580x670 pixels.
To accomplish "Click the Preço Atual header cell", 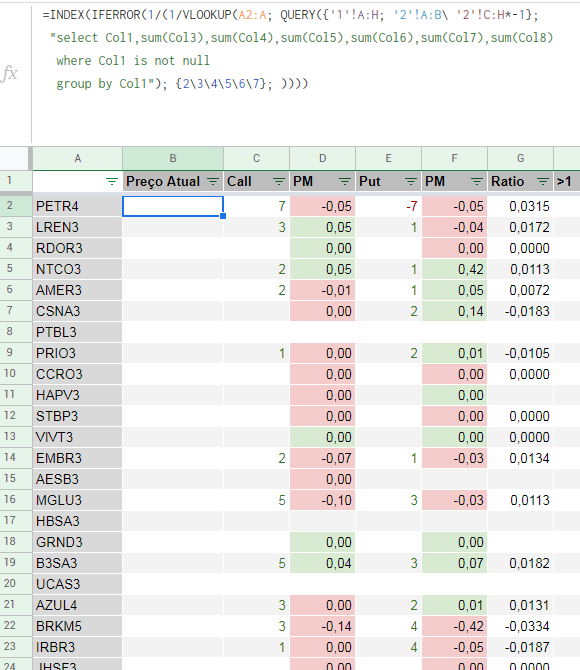I will tap(173, 182).
